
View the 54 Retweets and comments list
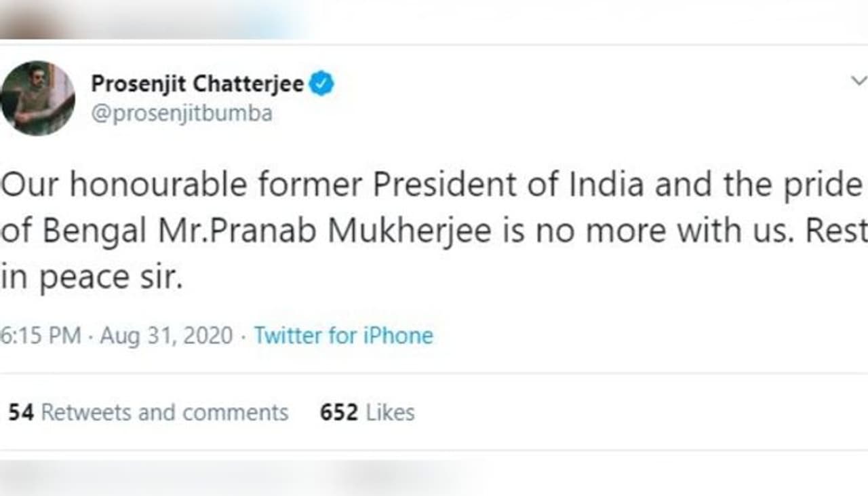(148, 413)
